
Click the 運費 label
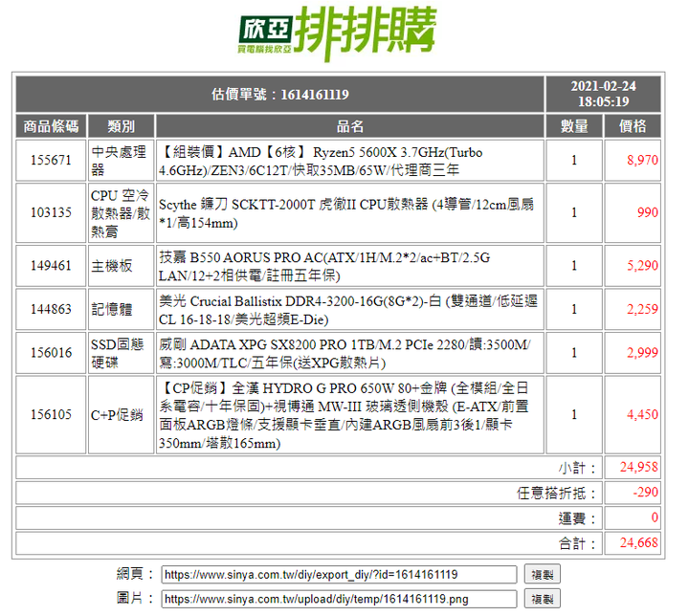577,518
